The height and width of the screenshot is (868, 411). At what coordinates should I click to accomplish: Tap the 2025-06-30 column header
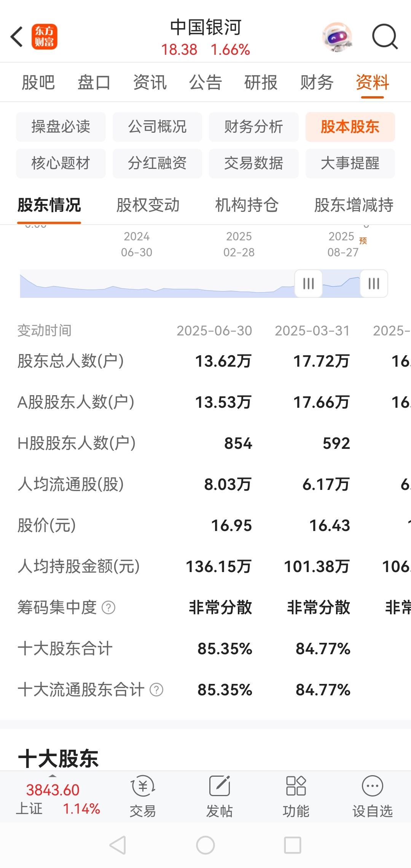tap(214, 331)
